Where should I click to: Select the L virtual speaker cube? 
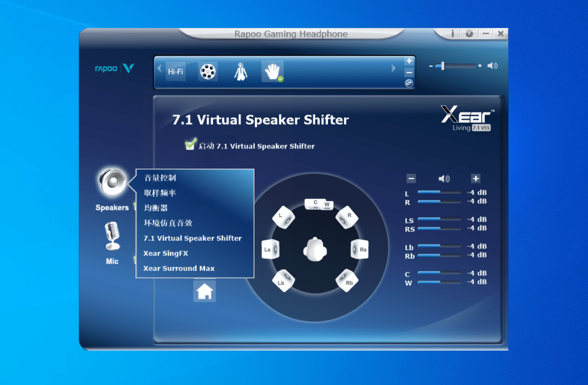click(x=283, y=217)
